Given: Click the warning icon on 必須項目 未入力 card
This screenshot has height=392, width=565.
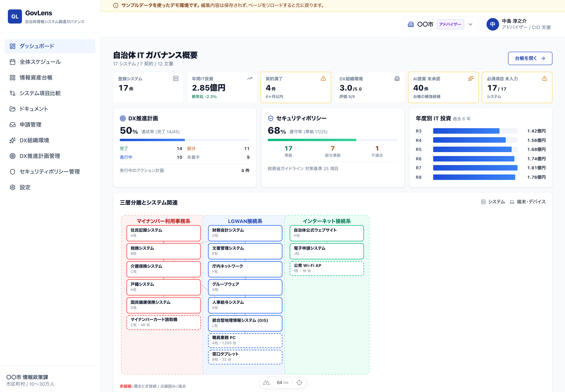Looking at the screenshot, I should pos(544,78).
